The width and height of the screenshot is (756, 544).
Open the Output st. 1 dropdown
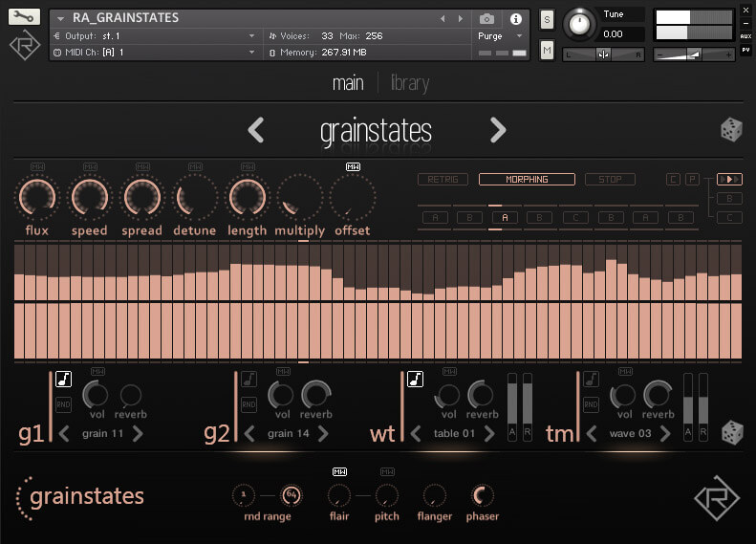pos(153,35)
